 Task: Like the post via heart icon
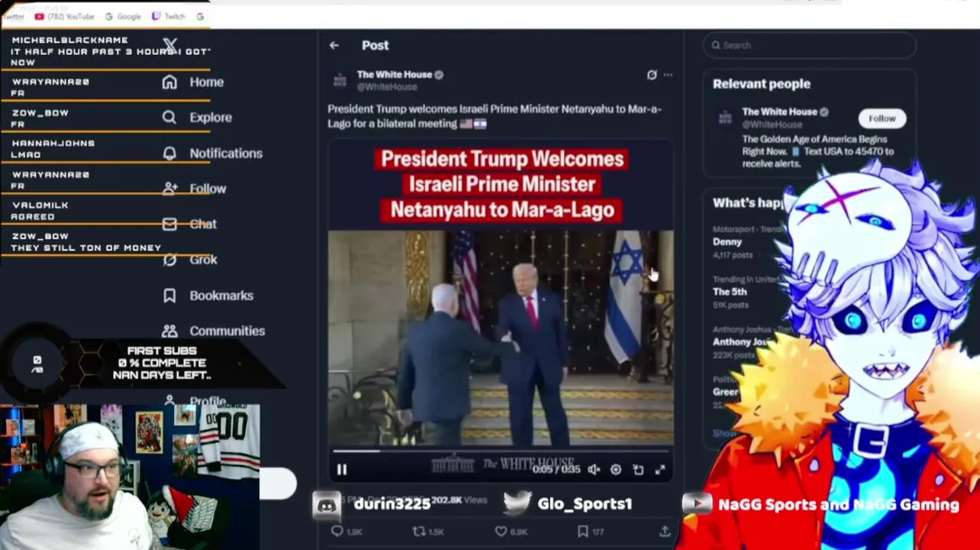coord(501,531)
